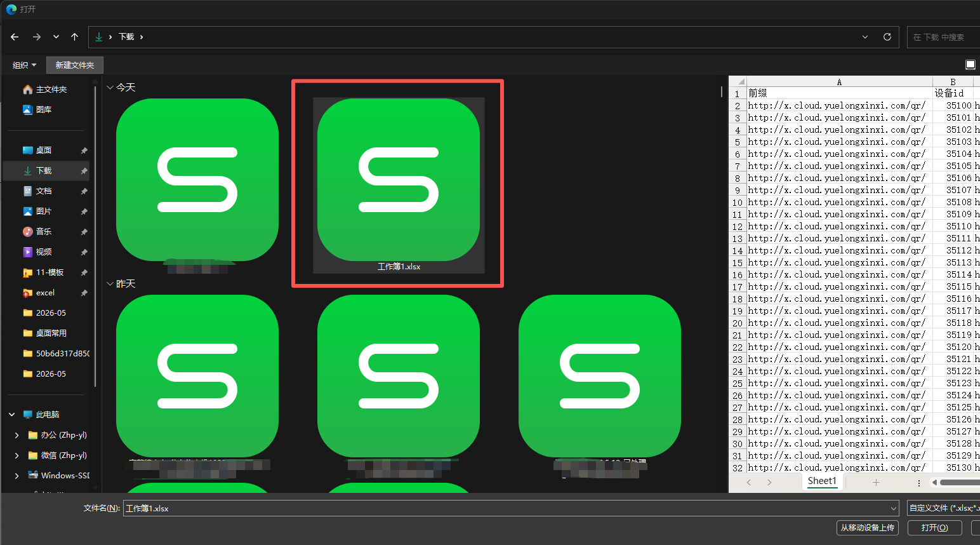The height and width of the screenshot is (545, 980).
Task: Select the Sheet1 tab in preview
Action: click(x=822, y=481)
